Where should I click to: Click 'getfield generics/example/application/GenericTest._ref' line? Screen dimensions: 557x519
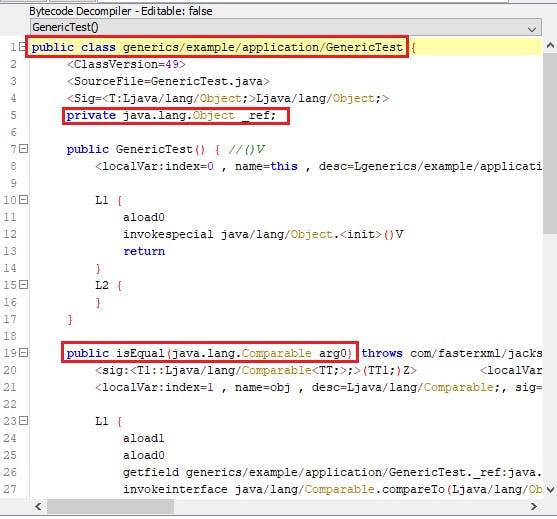tap(332, 472)
